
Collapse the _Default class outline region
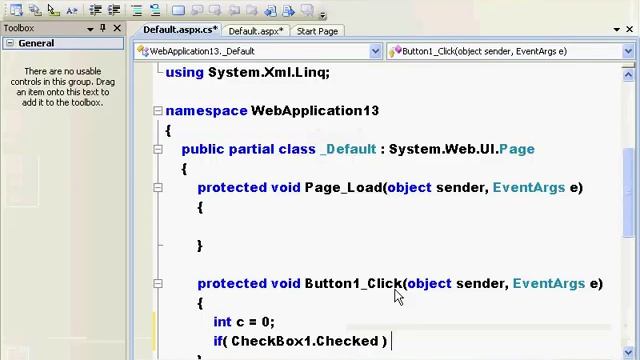point(158,149)
